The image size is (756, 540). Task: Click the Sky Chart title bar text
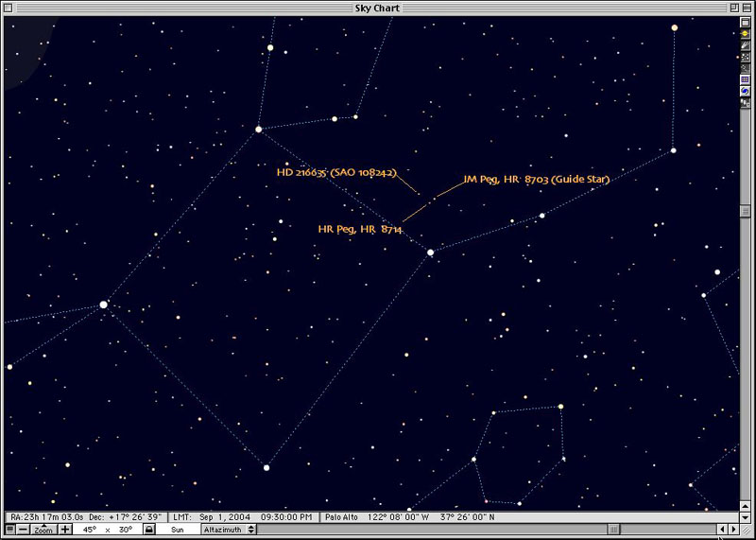click(x=377, y=9)
